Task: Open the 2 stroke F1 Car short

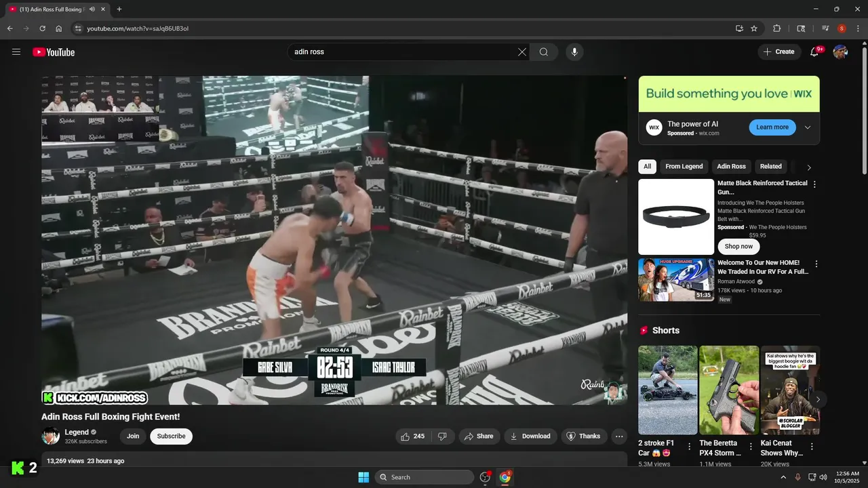Action: 667,390
